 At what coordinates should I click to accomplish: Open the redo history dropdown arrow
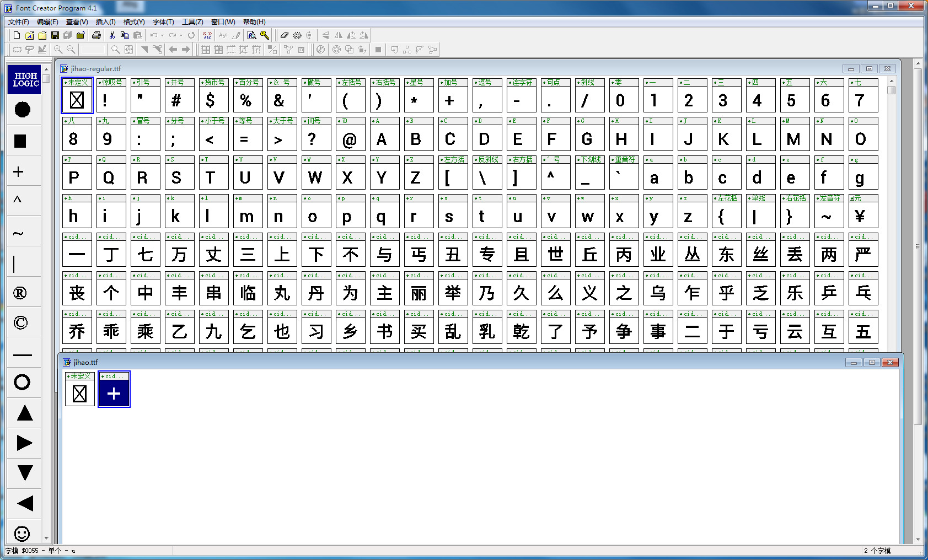pyautogui.click(x=181, y=35)
